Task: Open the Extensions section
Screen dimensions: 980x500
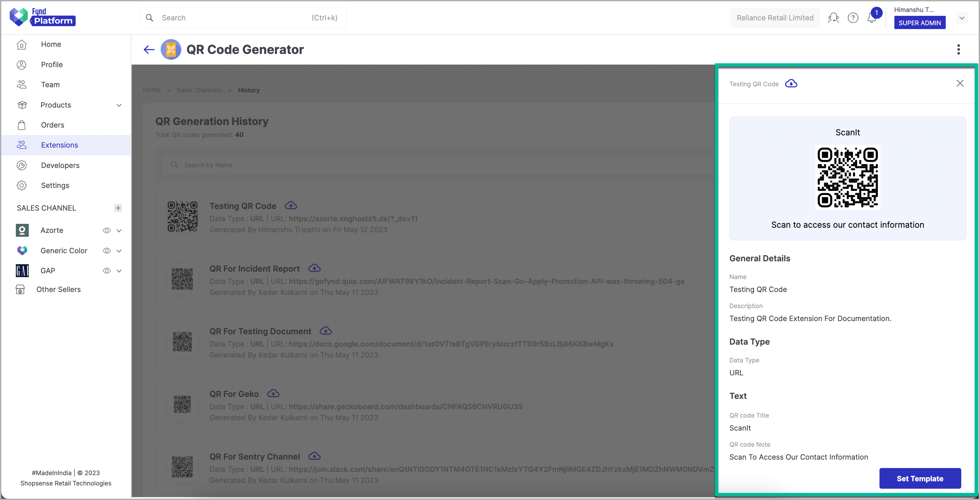Action: pyautogui.click(x=59, y=145)
